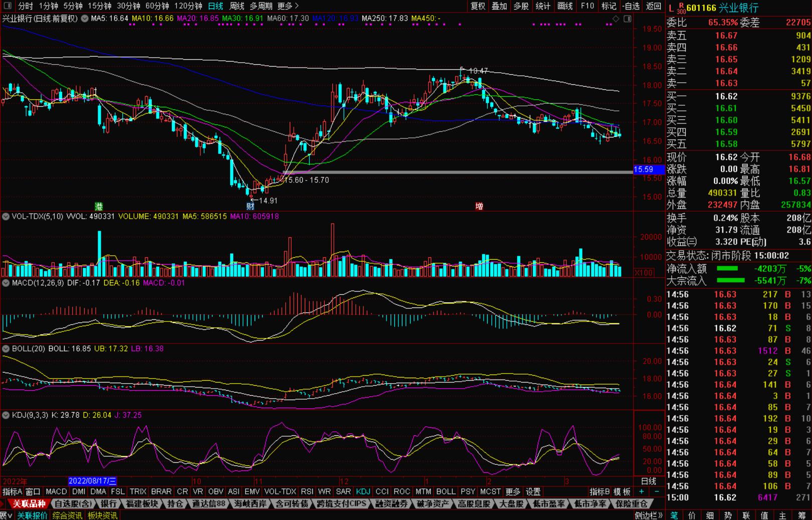The height and width of the screenshot is (520, 812).
Task: Select the 价 price distribution tab
Action: [x=692, y=515]
